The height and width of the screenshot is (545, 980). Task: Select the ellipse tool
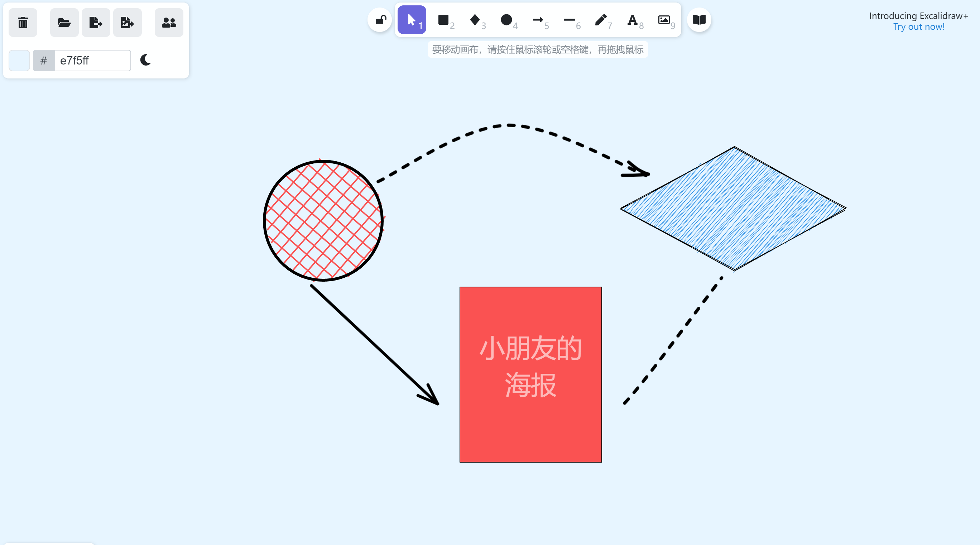[x=506, y=20]
